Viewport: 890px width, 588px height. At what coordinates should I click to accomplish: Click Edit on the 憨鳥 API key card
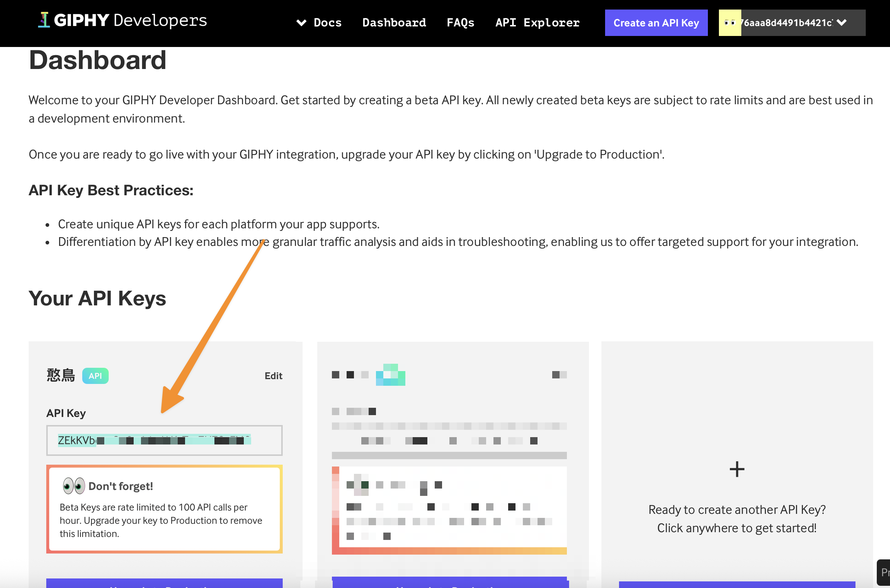274,376
